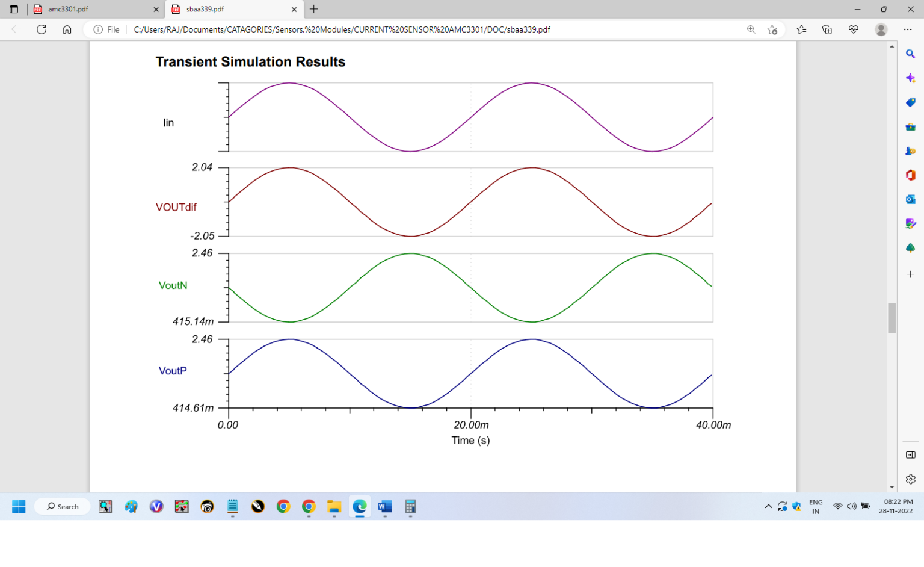Open sidebar Search tool
The image size is (924, 567).
pos(910,54)
